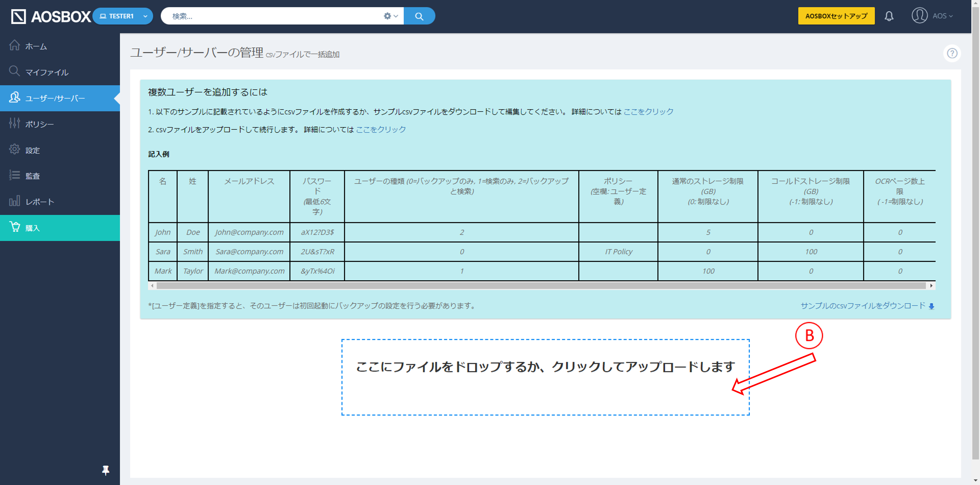Screen dimensions: 980x485
Task: Open the Audit list icon
Action: [x=14, y=175]
